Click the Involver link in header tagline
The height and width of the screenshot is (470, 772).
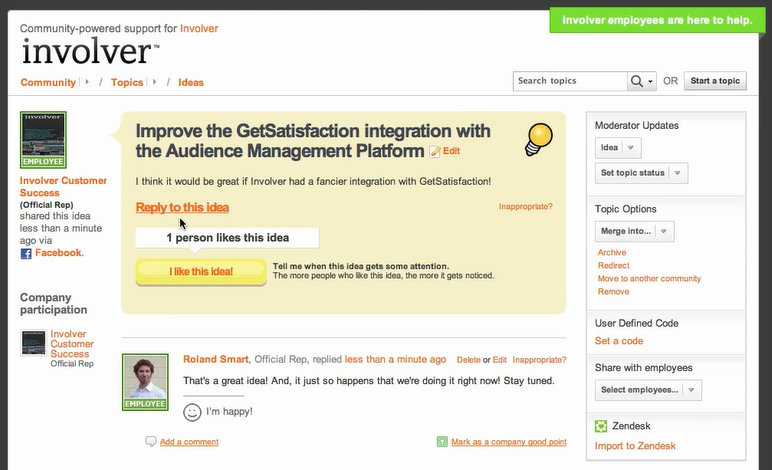click(x=199, y=29)
